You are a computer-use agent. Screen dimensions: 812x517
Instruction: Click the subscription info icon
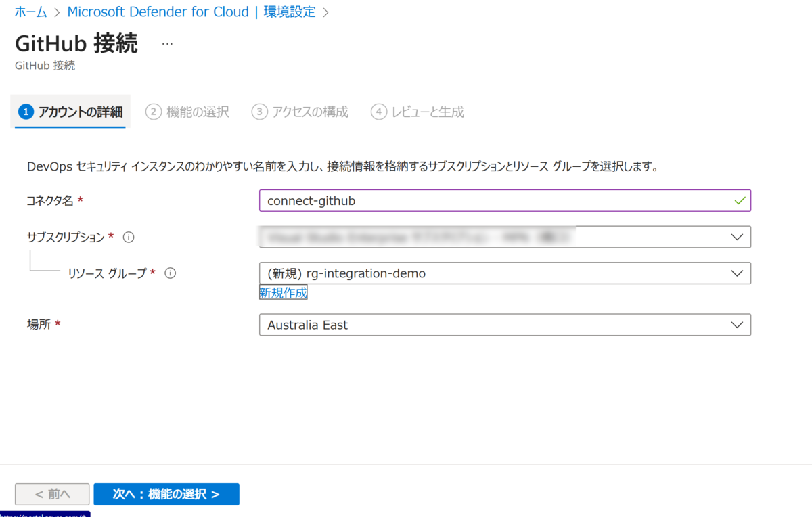[128, 237]
